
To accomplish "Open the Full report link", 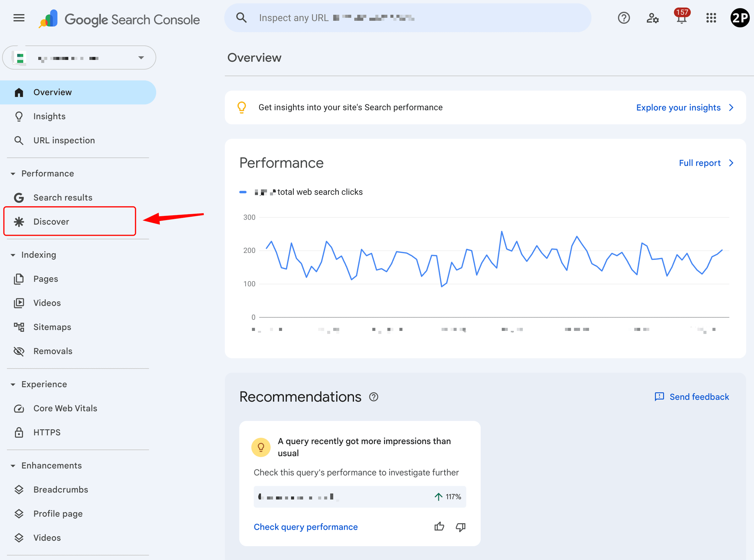I will 706,163.
